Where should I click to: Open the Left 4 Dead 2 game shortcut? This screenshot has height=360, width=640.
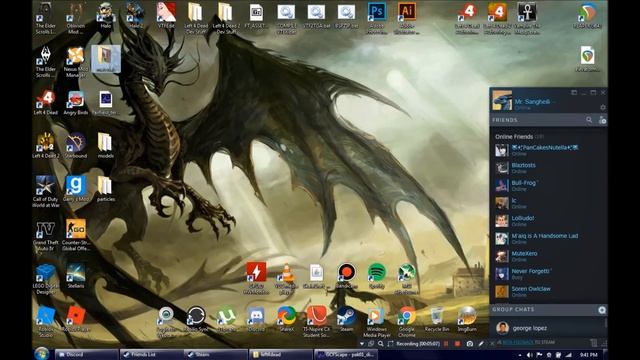(45, 146)
